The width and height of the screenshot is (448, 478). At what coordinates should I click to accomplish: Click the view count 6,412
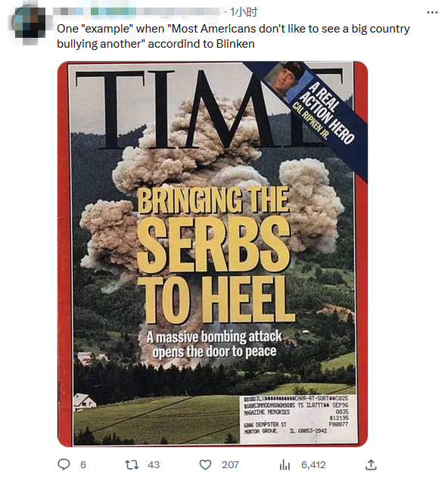click(x=313, y=465)
